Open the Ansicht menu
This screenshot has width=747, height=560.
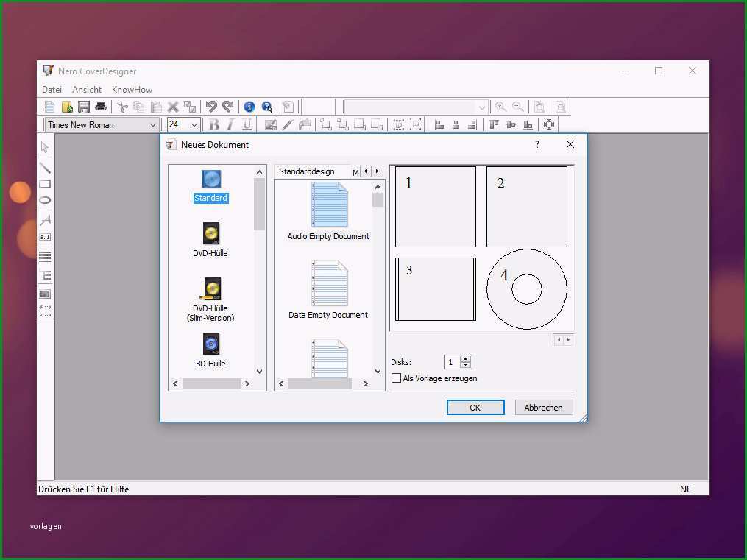[x=87, y=90]
